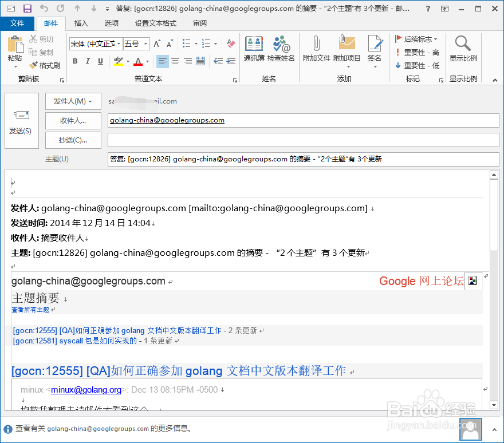
Task: Increase font size with large A icon
Action: coord(157,43)
